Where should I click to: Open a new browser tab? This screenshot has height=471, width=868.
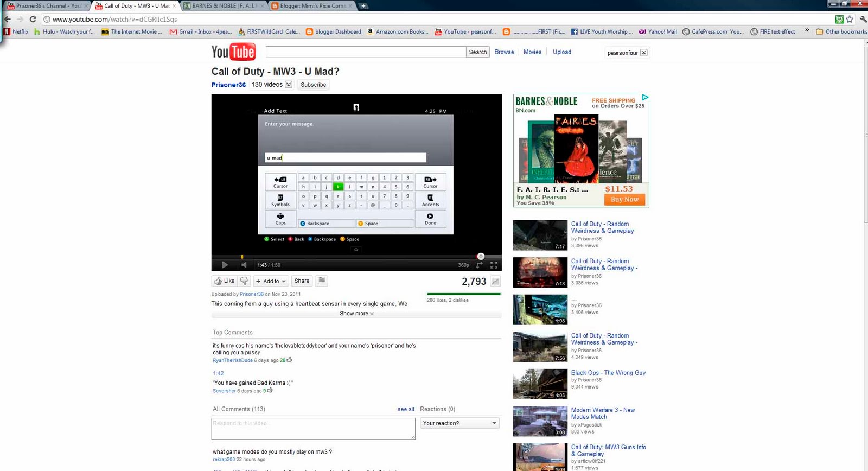(363, 6)
